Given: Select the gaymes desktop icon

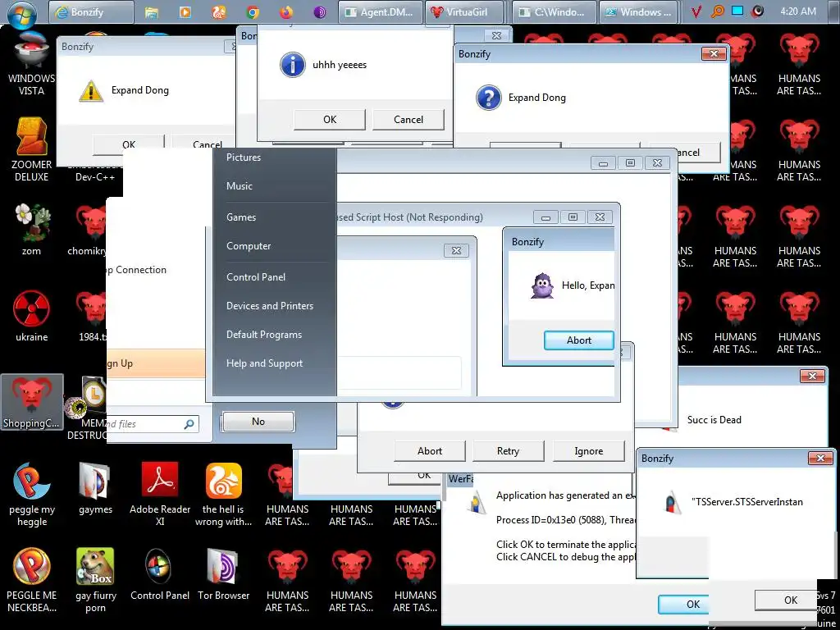Looking at the screenshot, I should (95, 487).
